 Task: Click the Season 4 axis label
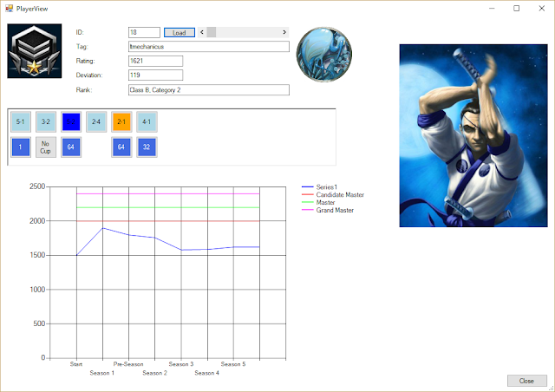coord(206,373)
